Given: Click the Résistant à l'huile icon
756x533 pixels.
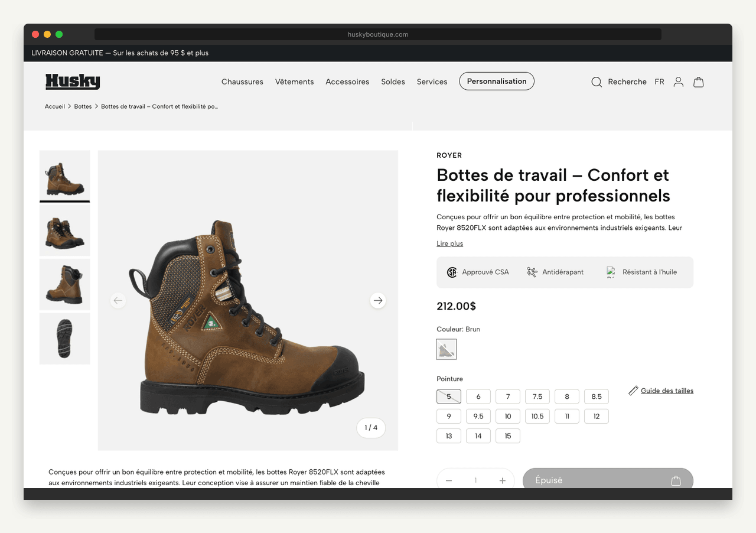Looking at the screenshot, I should (x=611, y=272).
